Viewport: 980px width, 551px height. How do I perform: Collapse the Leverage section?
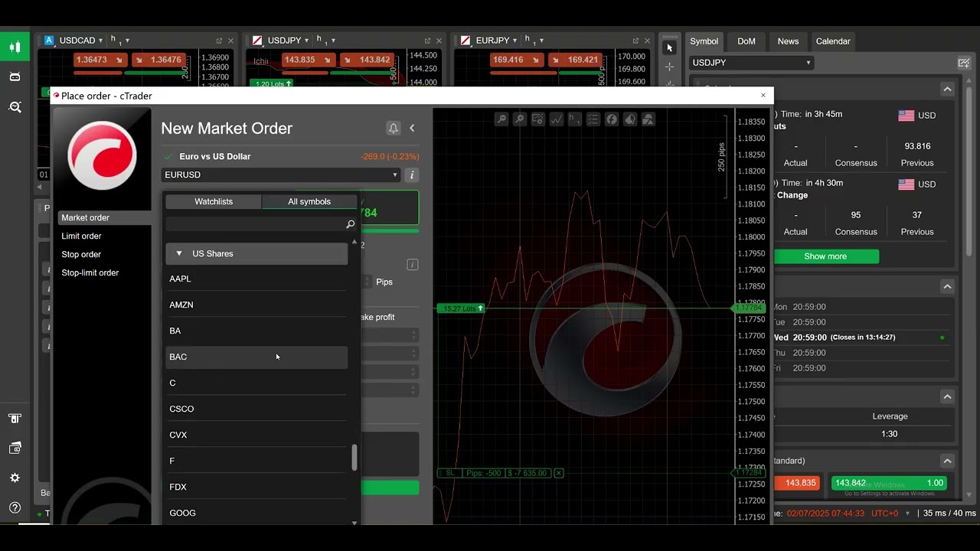[947, 397]
